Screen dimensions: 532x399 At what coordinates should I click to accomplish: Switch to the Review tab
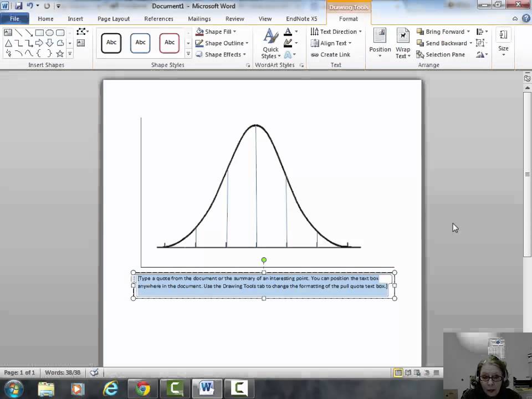coord(234,19)
